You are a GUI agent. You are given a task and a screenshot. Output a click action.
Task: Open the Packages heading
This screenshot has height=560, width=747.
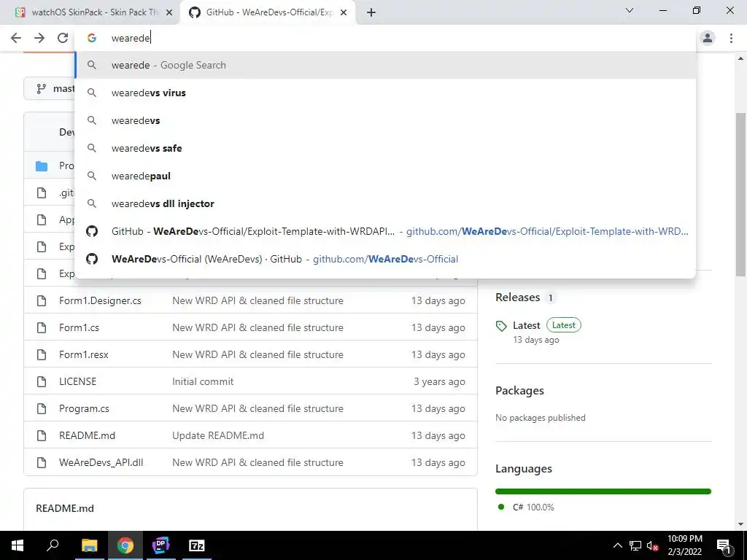tap(519, 391)
